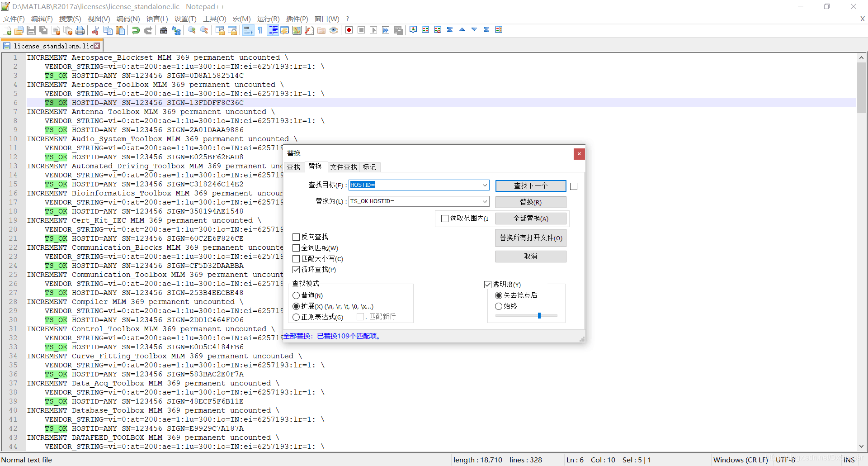The height and width of the screenshot is (466, 868).
Task: Click the Play macro icon
Action: pyautogui.click(x=373, y=30)
